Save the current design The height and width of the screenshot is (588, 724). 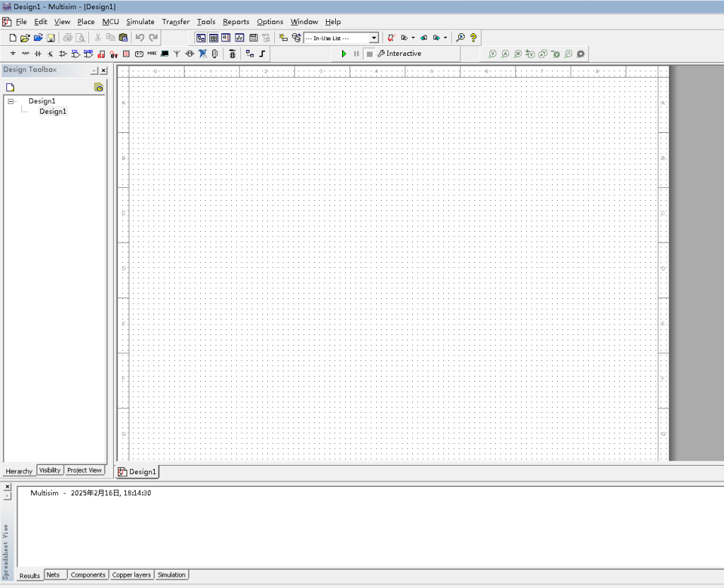tap(51, 38)
